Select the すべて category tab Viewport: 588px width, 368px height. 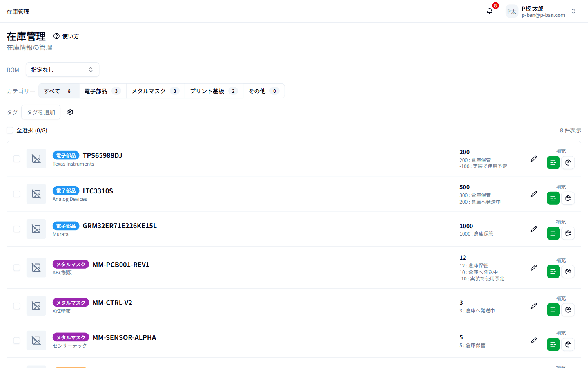click(59, 91)
